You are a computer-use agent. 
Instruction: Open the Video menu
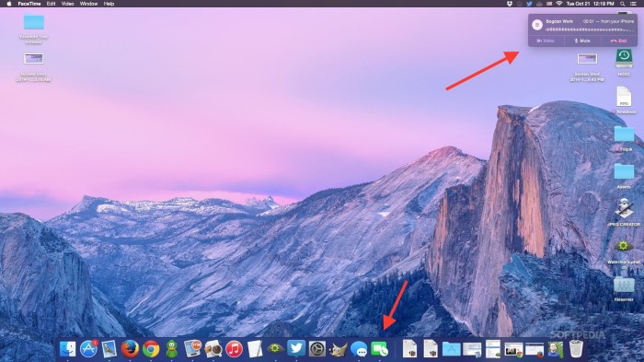tap(67, 4)
